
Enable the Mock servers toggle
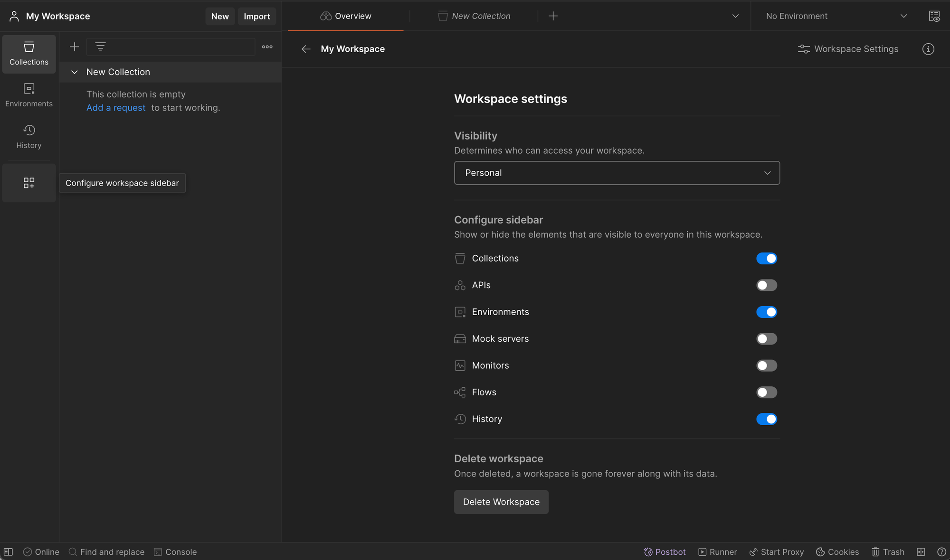(x=766, y=339)
